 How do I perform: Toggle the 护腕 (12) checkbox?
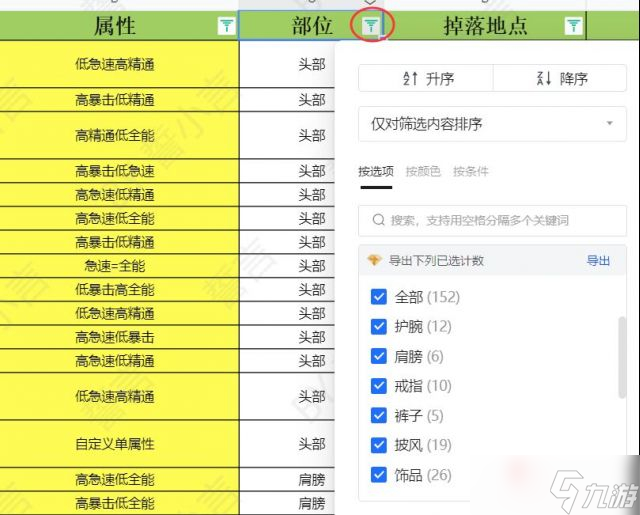tap(379, 326)
